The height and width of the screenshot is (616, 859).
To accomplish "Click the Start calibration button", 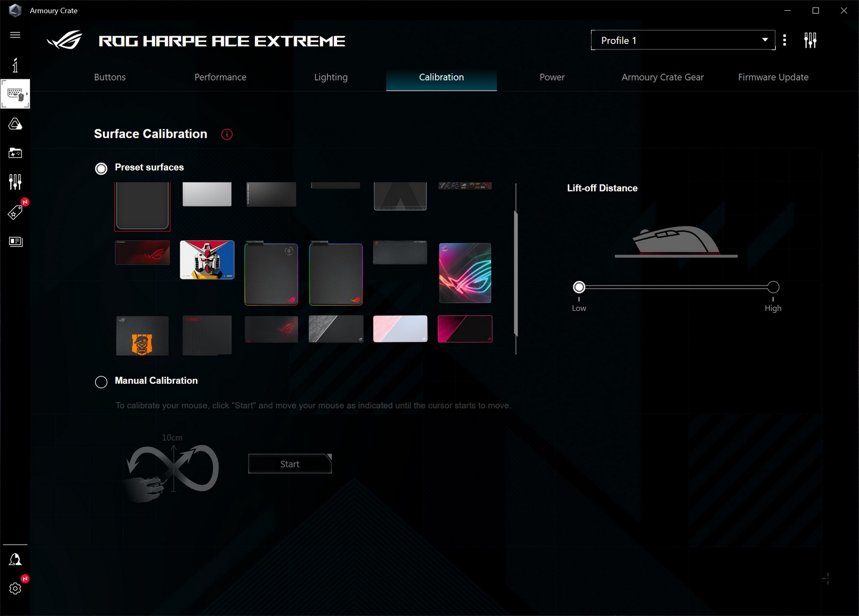I will [290, 464].
